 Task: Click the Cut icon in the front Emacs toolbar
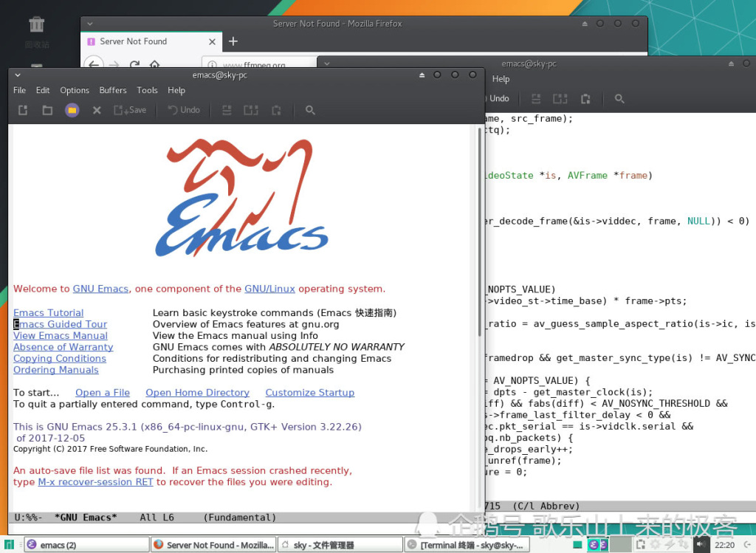(227, 111)
